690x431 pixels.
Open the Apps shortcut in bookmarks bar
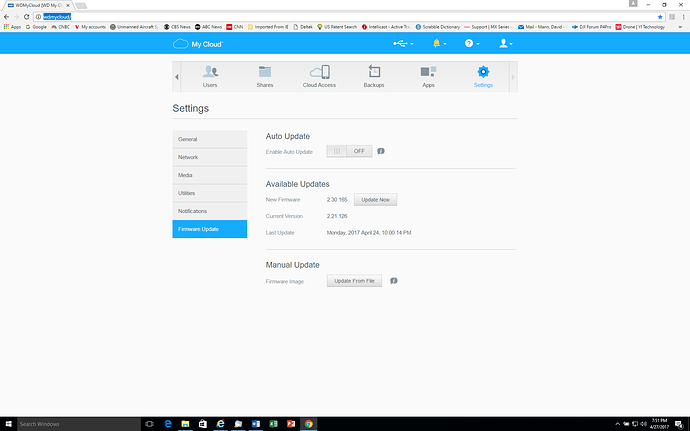click(12, 27)
